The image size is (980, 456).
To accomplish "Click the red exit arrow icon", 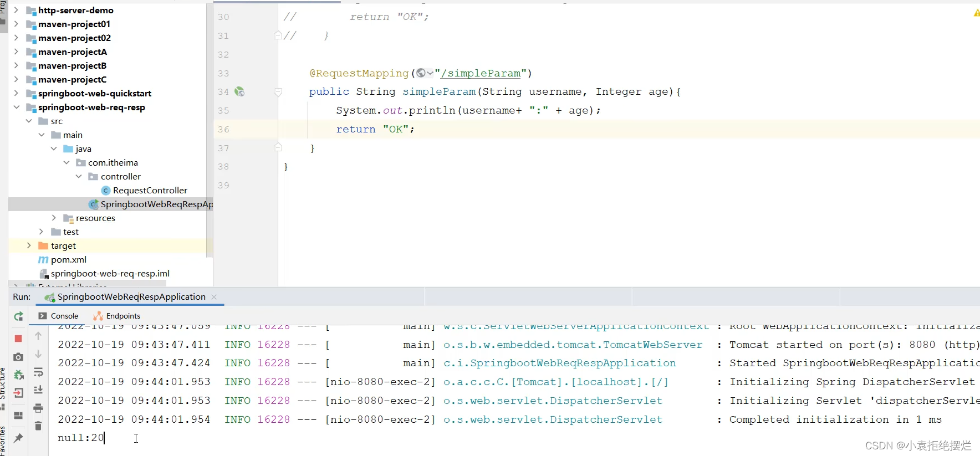I will click(18, 393).
